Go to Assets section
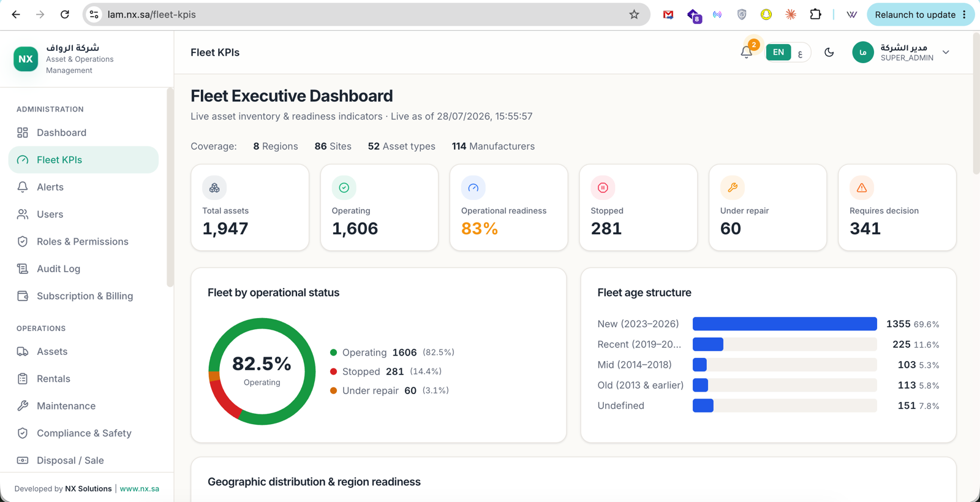Image resolution: width=980 pixels, height=502 pixels. click(83, 352)
